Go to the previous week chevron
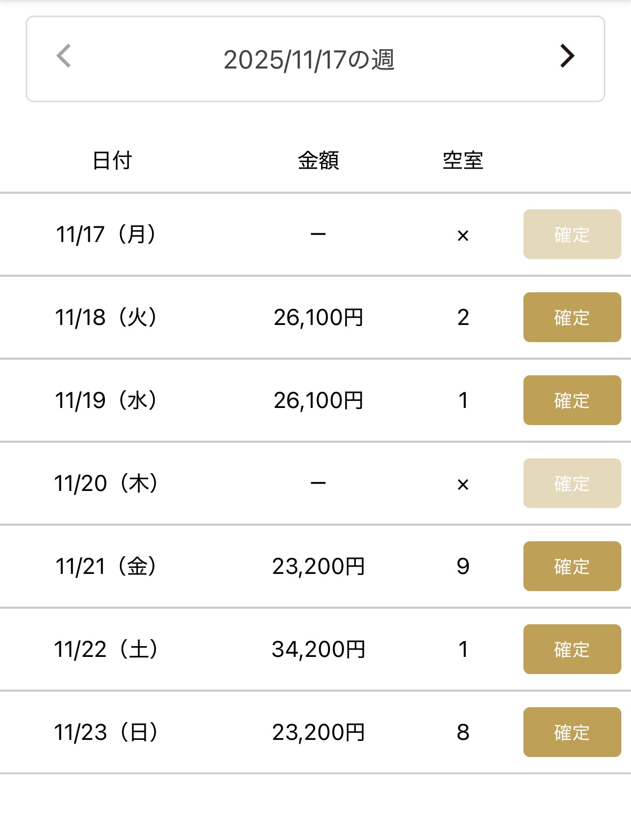Viewport: 631px width, 840px height. click(64, 56)
